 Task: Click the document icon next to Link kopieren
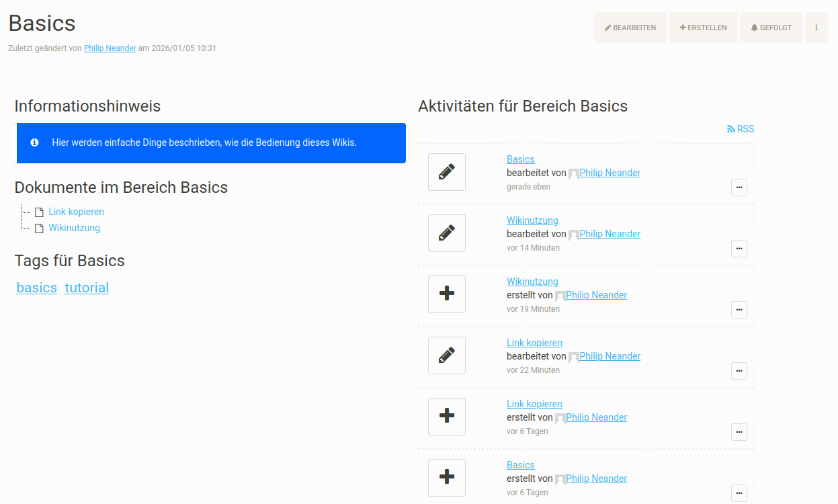click(39, 212)
